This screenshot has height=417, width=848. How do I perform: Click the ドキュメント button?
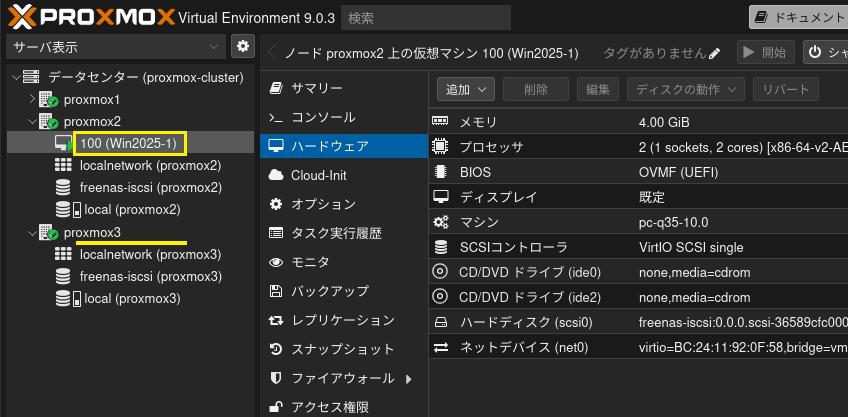pyautogui.click(x=799, y=17)
